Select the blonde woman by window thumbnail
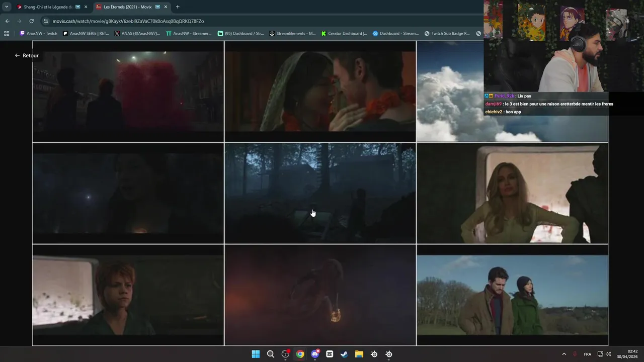 [x=512, y=193]
